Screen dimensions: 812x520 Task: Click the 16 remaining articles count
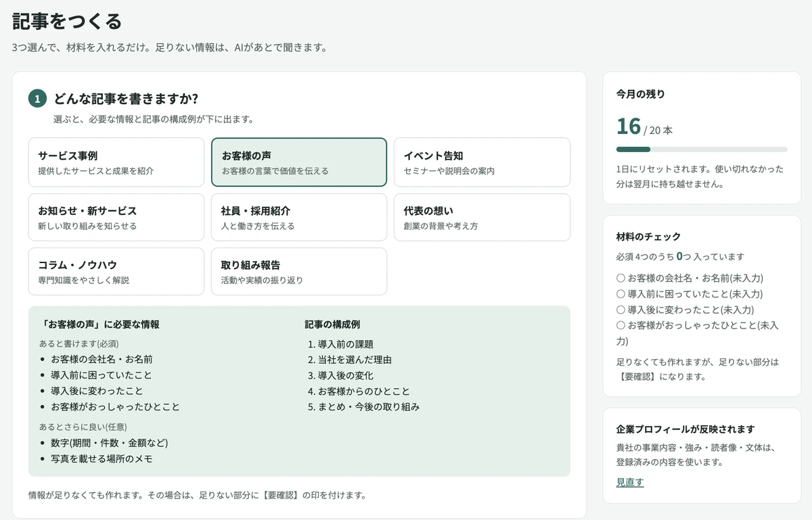629,126
